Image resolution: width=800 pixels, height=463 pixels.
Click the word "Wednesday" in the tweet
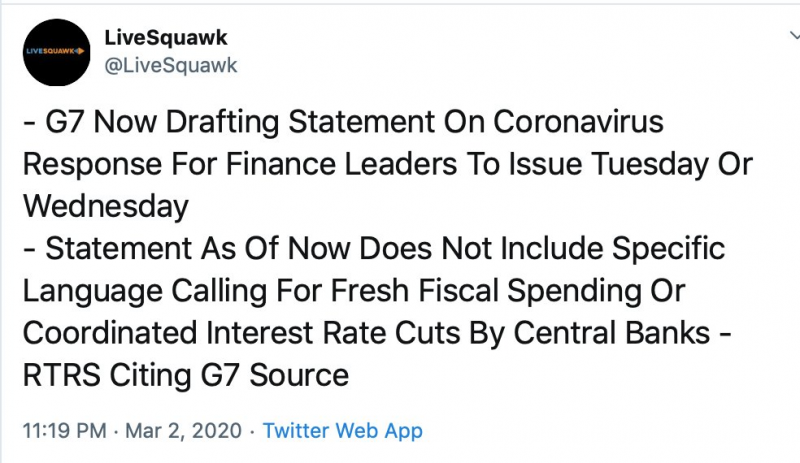106,207
